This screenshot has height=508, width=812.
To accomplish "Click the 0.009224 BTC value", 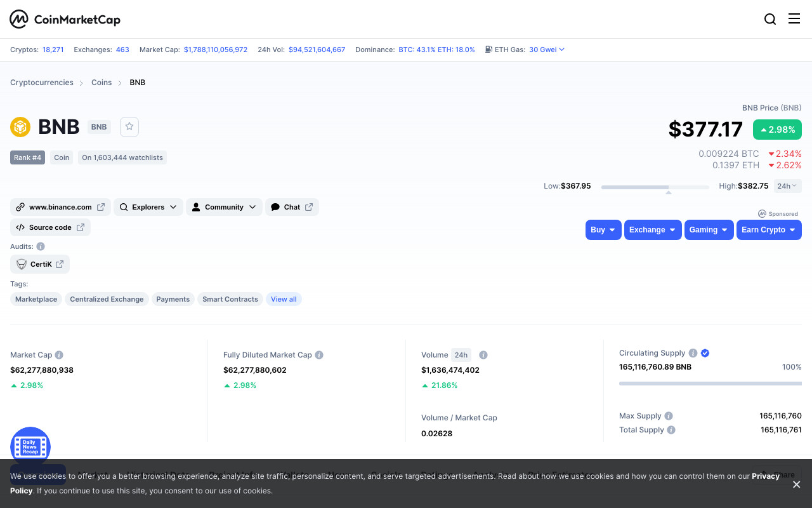I will point(729,154).
